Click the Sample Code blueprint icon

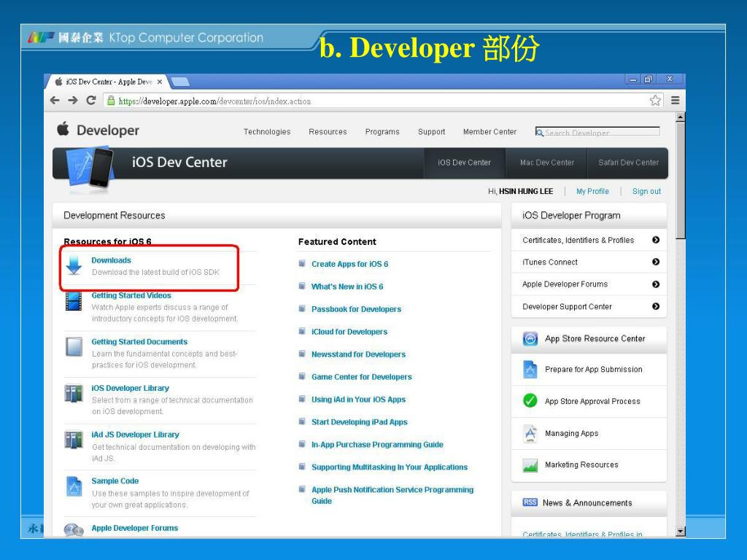coord(74,486)
